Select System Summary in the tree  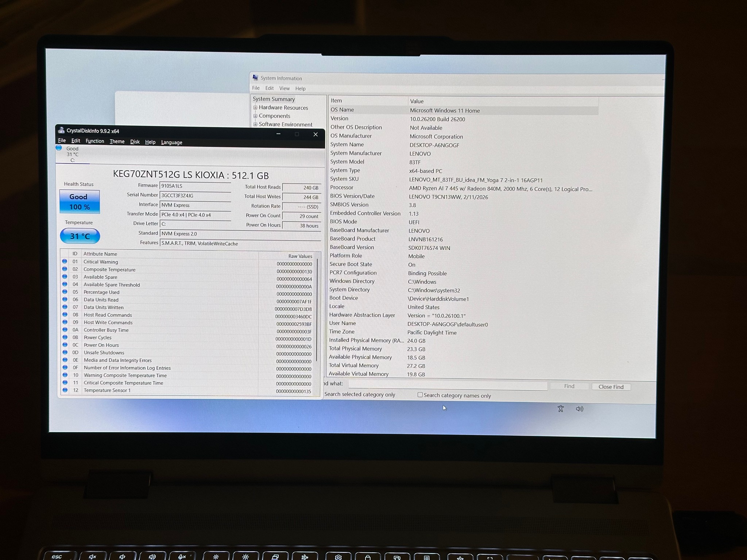tap(274, 99)
